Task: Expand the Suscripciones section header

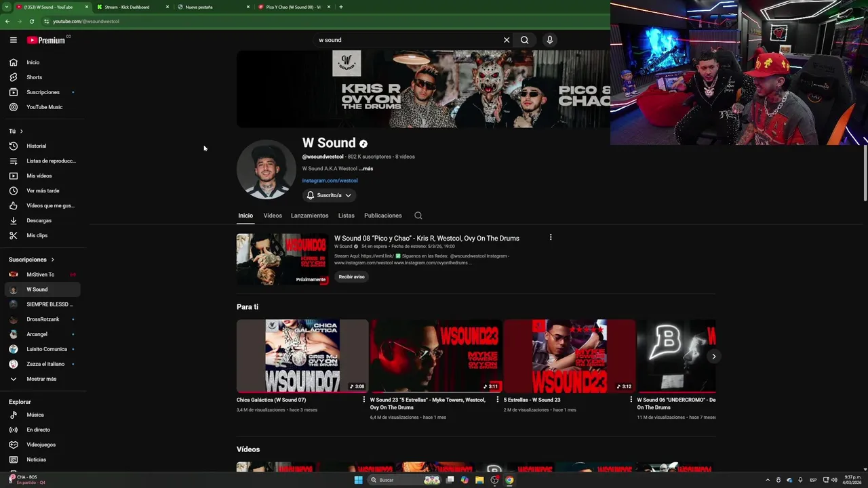Action: tap(32, 260)
